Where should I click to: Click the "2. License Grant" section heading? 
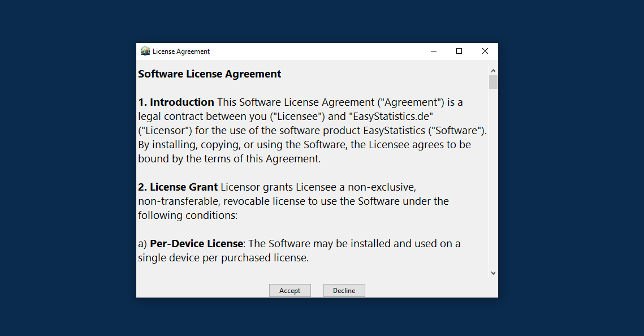(x=178, y=187)
